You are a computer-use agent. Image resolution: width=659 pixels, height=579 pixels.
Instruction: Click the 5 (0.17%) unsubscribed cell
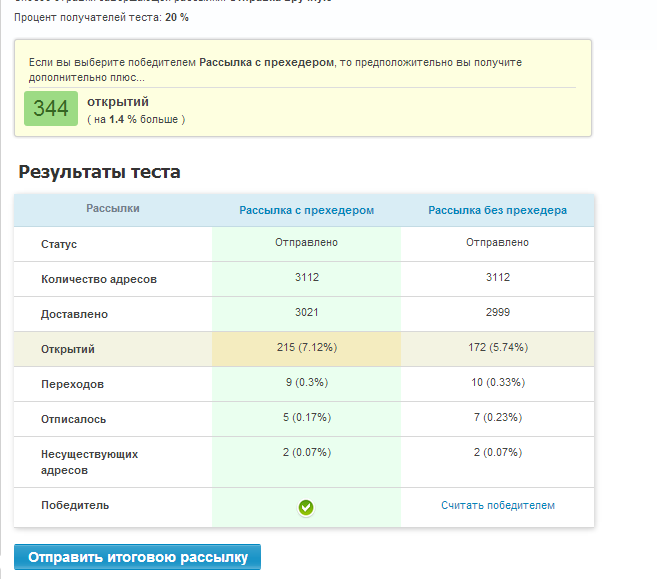coord(306,418)
